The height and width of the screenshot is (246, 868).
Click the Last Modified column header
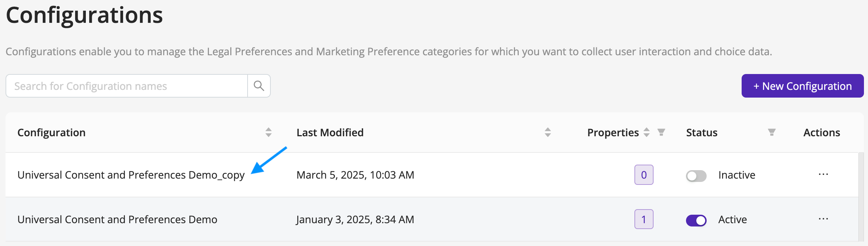coord(330,133)
